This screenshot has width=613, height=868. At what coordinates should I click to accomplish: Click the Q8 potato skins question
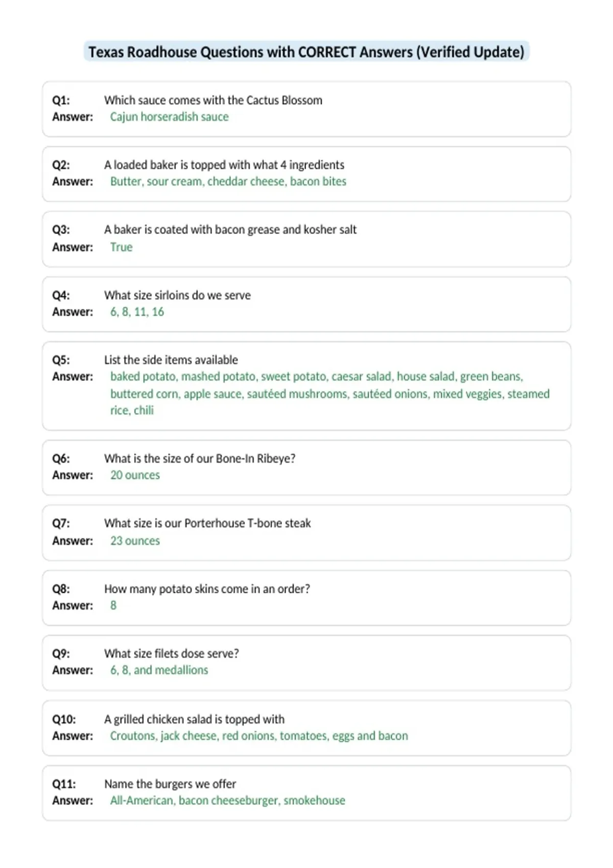coord(207,589)
